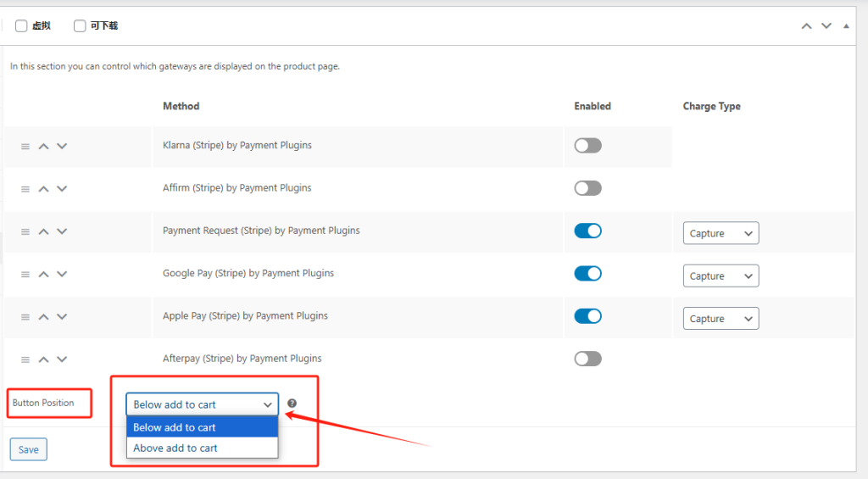This screenshot has width=868, height=479.
Task: Enable the Klarna (Stripe) gateway toggle
Action: 587,146
